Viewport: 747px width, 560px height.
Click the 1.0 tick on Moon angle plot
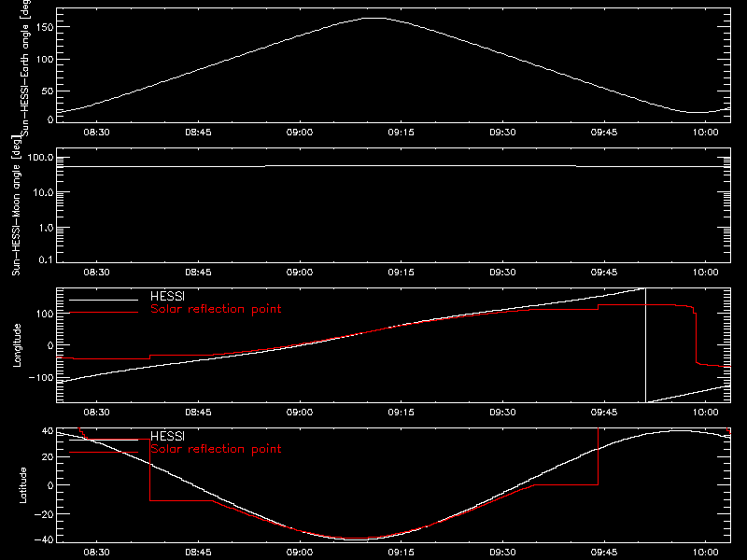(47, 228)
